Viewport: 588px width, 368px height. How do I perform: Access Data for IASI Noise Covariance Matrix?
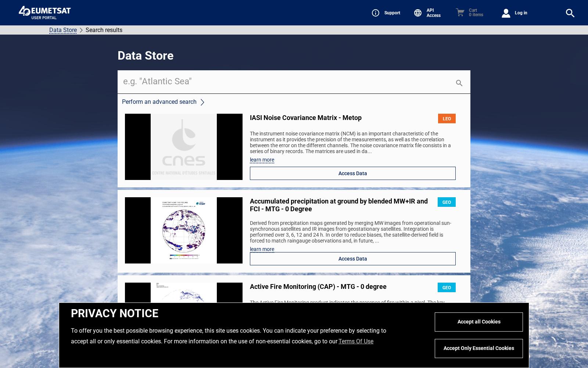(x=353, y=173)
